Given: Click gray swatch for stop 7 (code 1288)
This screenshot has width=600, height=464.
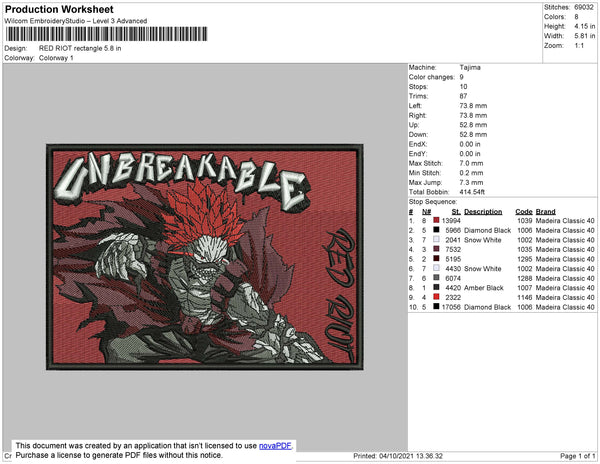Looking at the screenshot, I should (x=436, y=278).
